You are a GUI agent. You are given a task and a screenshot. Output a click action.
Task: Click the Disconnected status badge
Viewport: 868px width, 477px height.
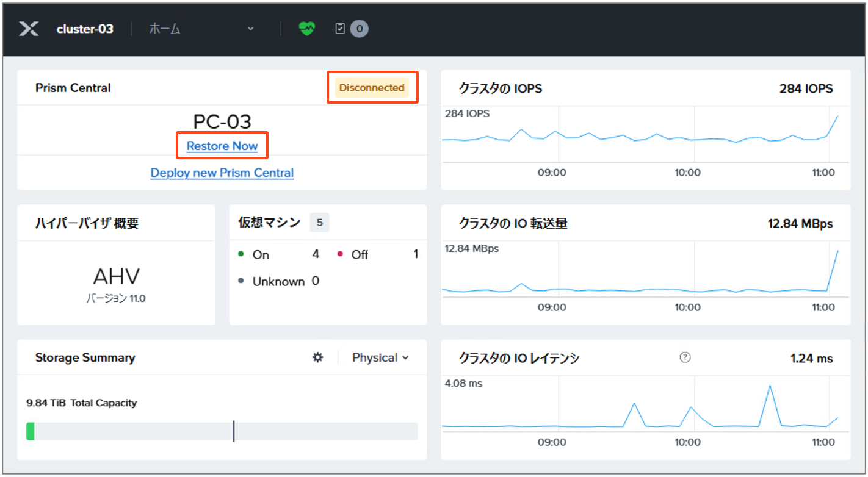click(372, 88)
